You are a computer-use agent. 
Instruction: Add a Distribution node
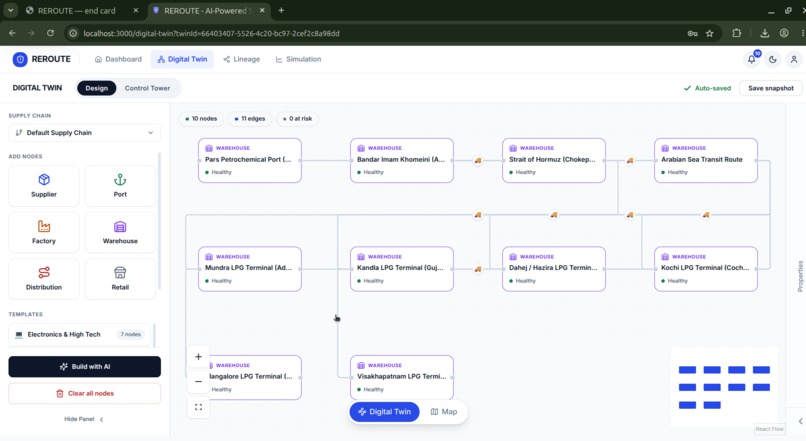(44, 279)
